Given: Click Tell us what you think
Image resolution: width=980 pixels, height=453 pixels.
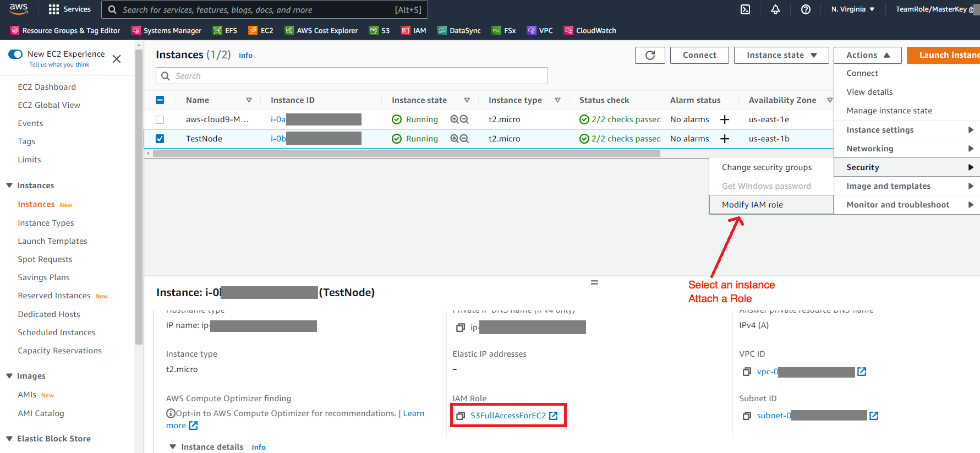Looking at the screenshot, I should [59, 64].
